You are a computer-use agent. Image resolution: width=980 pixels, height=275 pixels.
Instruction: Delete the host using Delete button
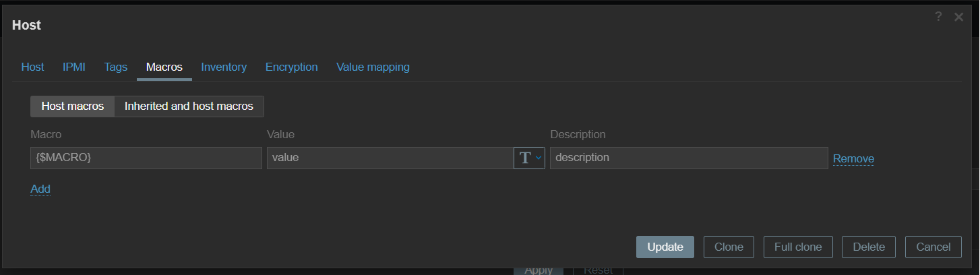(x=869, y=247)
